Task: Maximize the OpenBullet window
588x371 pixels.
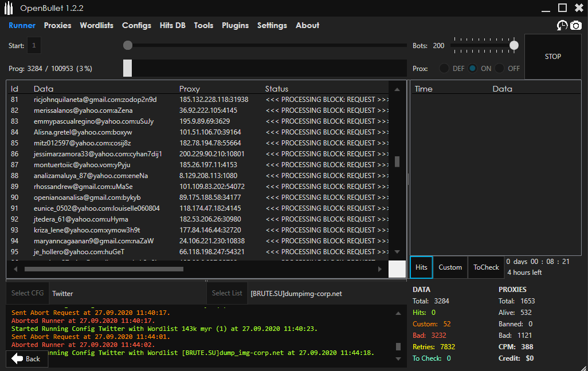Action: coord(563,8)
